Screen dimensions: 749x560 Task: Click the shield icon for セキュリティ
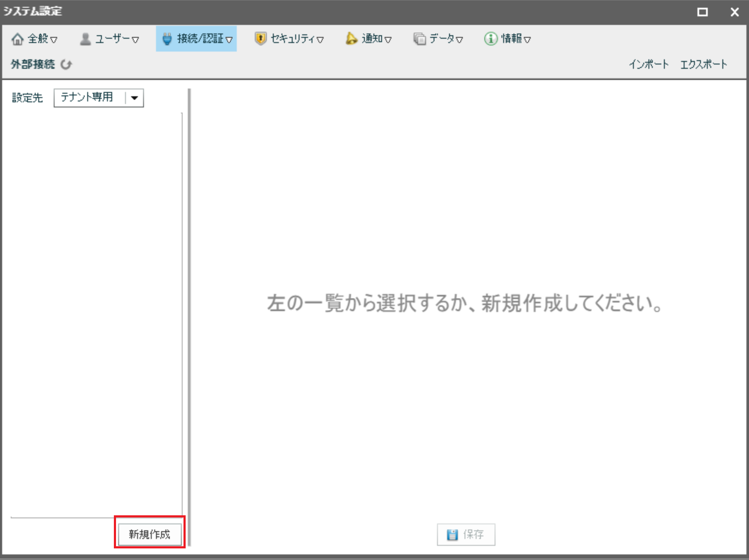pyautogui.click(x=261, y=38)
